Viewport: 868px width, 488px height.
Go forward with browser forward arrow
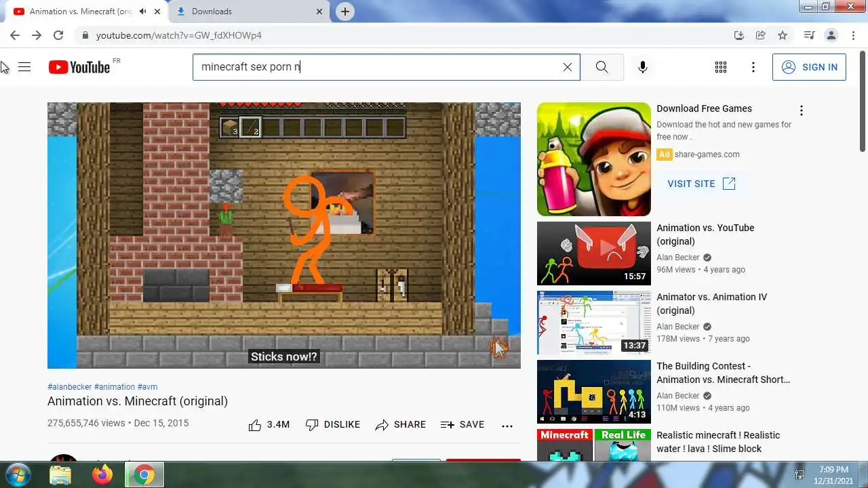37,35
